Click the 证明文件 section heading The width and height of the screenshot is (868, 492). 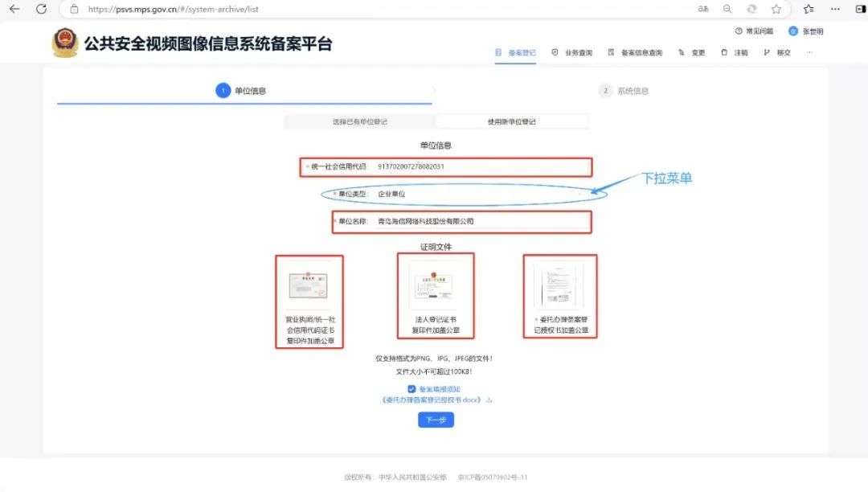(x=436, y=247)
